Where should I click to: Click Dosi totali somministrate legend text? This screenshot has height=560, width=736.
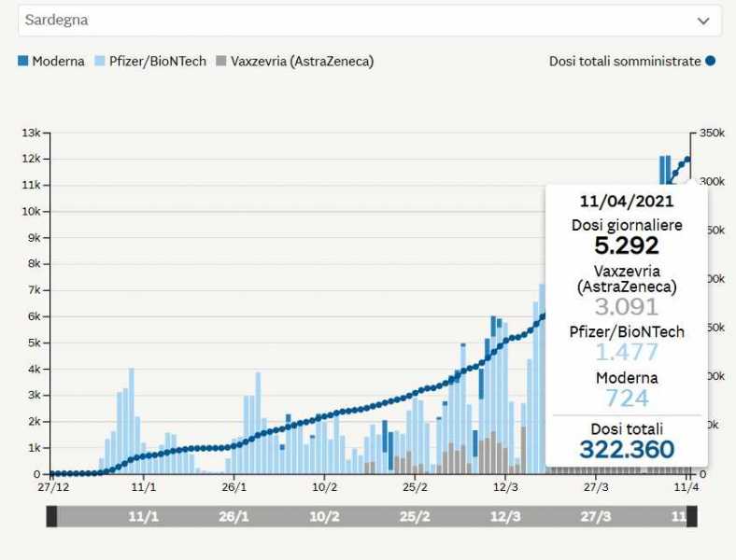(625, 62)
